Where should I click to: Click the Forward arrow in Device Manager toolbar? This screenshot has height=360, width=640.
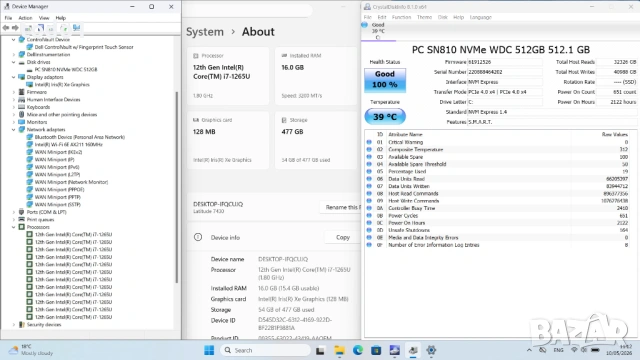click(15, 28)
